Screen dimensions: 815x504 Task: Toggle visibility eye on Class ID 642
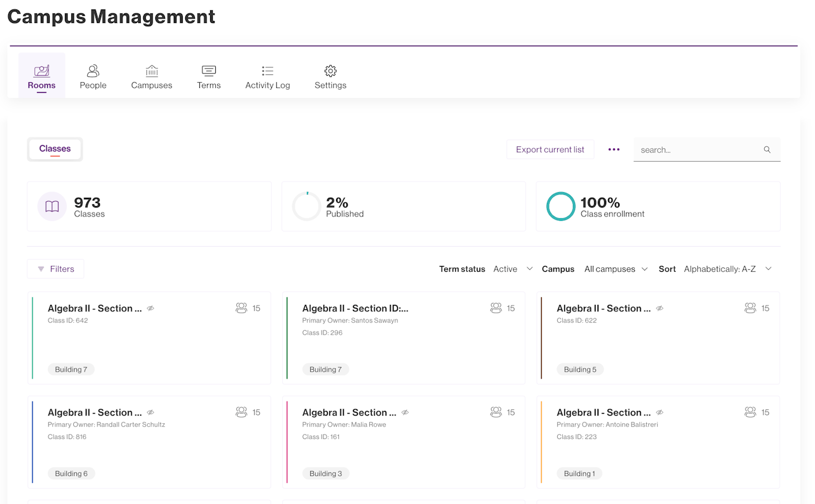click(151, 309)
